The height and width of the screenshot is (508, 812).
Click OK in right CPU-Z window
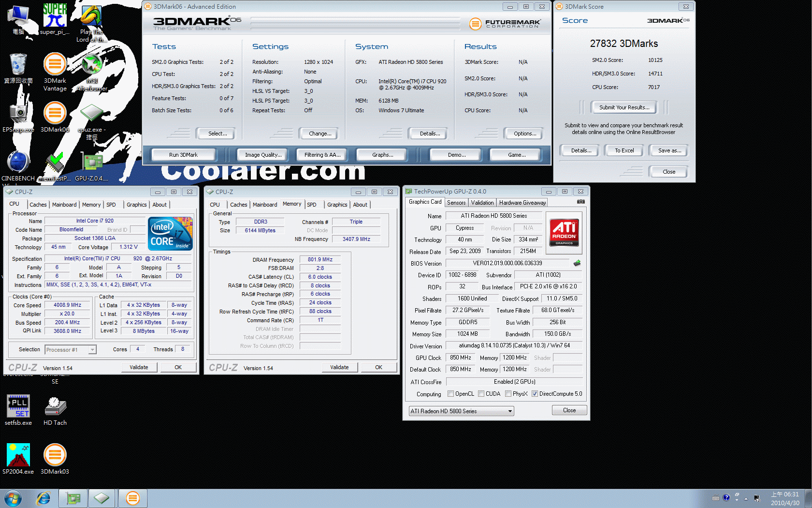[378, 367]
